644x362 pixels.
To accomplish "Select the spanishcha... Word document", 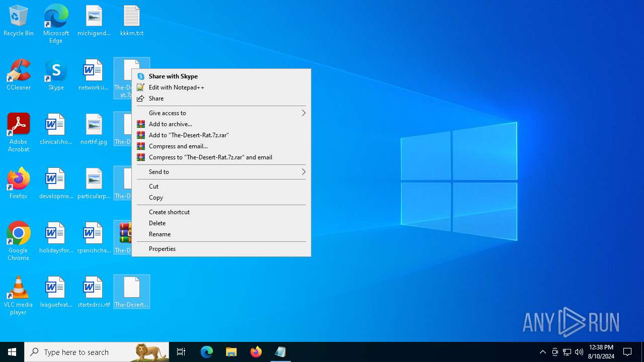I will point(94,238).
